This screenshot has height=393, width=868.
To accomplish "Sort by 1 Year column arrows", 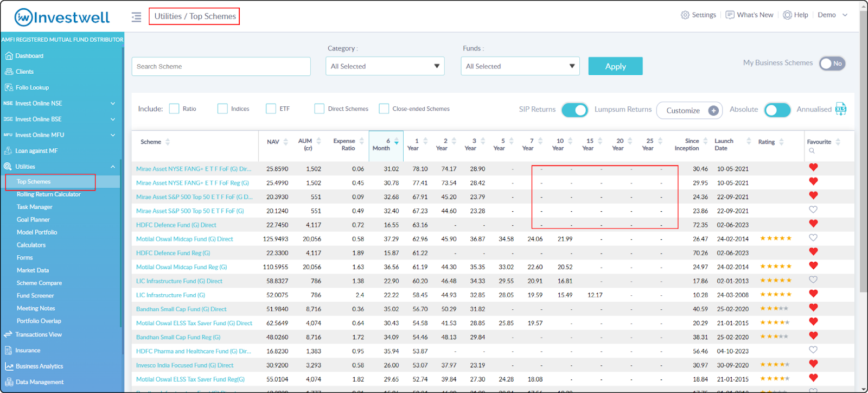I will 425,142.
